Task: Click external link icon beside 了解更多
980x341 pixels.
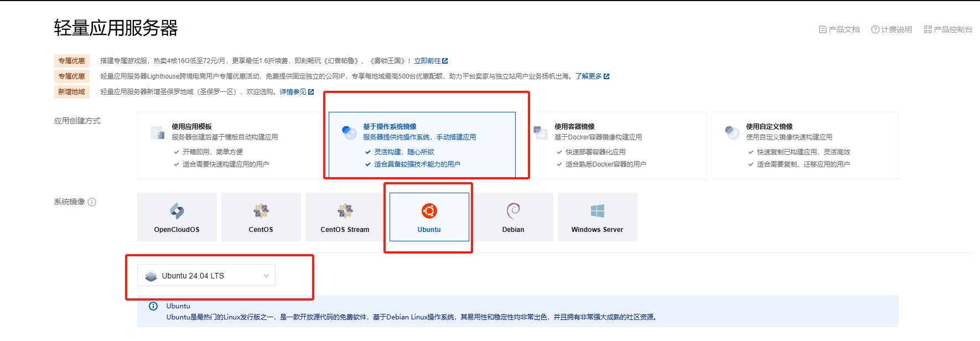Action: pyautogui.click(x=606, y=76)
